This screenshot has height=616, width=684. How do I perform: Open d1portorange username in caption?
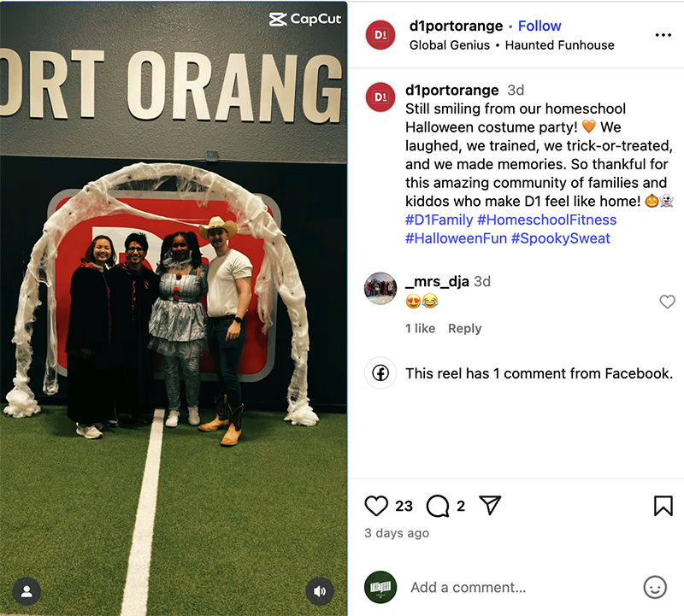[451, 91]
